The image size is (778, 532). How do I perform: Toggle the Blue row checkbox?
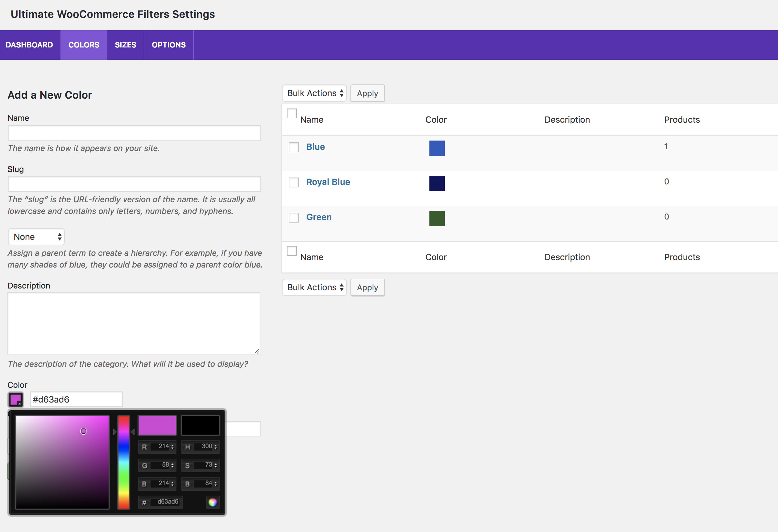click(294, 147)
